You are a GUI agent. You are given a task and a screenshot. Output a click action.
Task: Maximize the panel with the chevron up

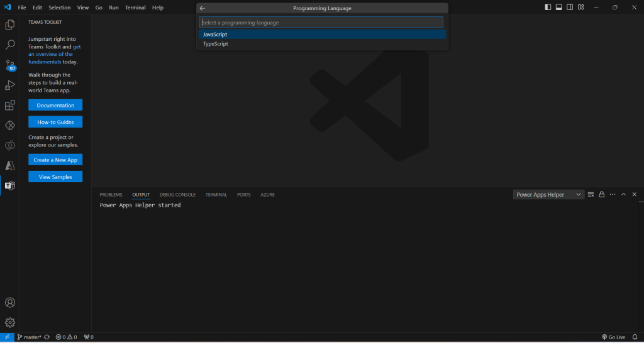tap(623, 195)
